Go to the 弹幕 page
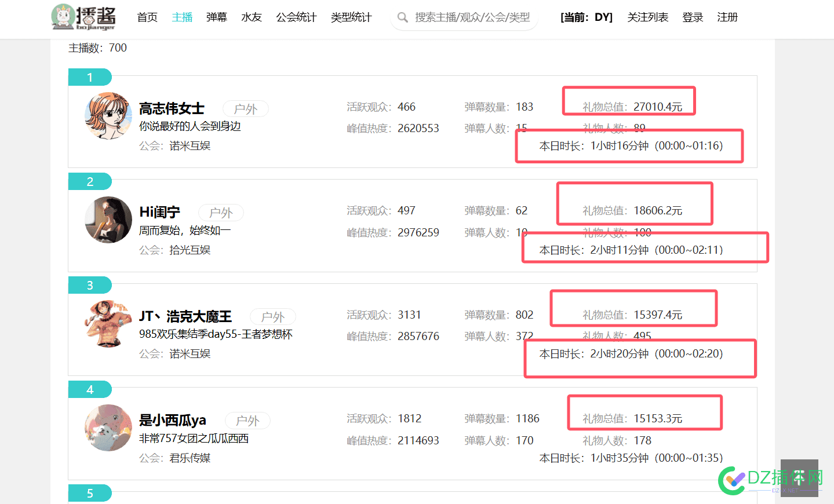The image size is (834, 504). [217, 17]
